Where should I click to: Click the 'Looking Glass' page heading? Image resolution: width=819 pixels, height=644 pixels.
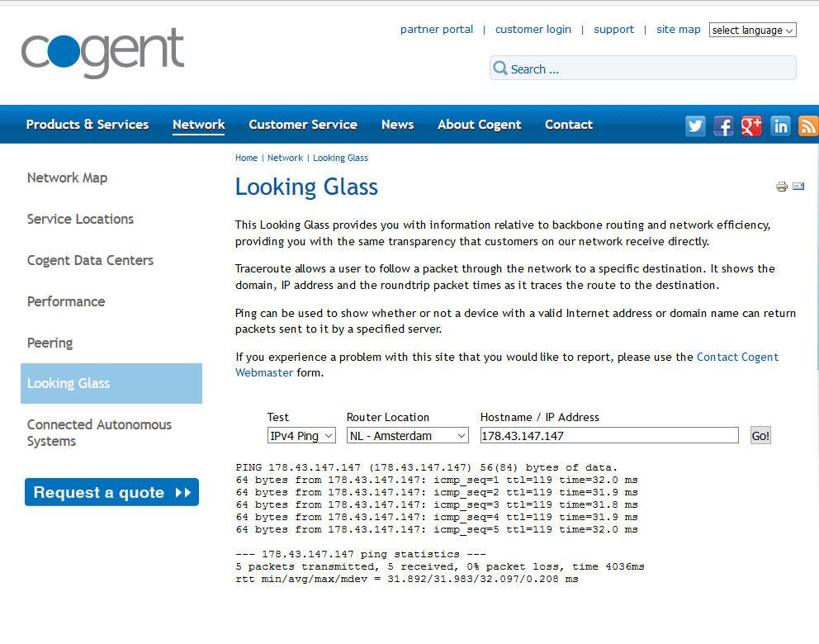pyautogui.click(x=306, y=187)
